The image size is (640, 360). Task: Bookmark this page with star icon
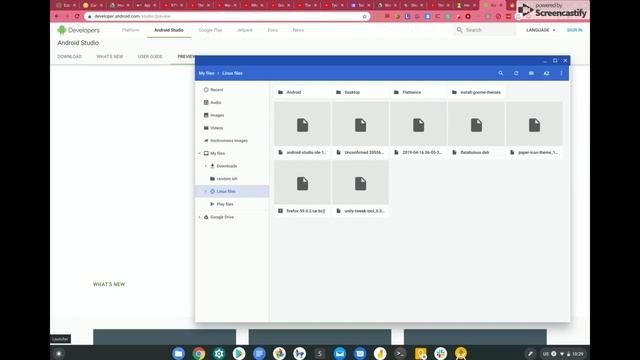364,16
